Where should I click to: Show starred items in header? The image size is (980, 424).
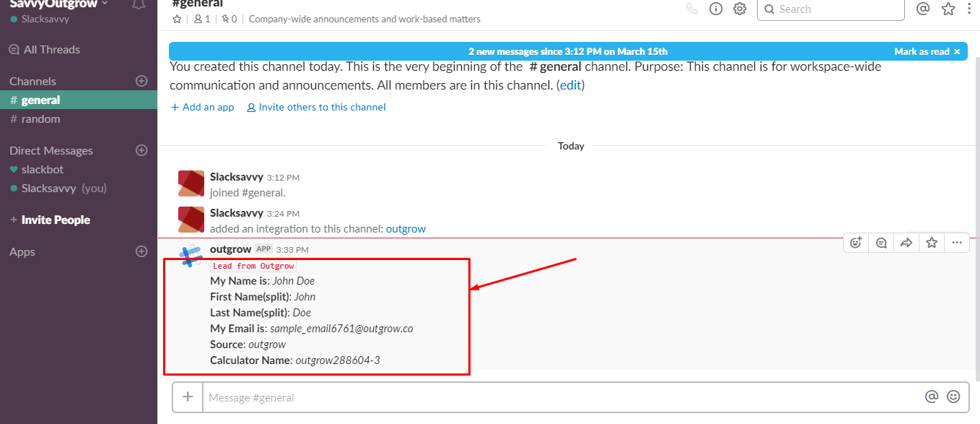(948, 9)
